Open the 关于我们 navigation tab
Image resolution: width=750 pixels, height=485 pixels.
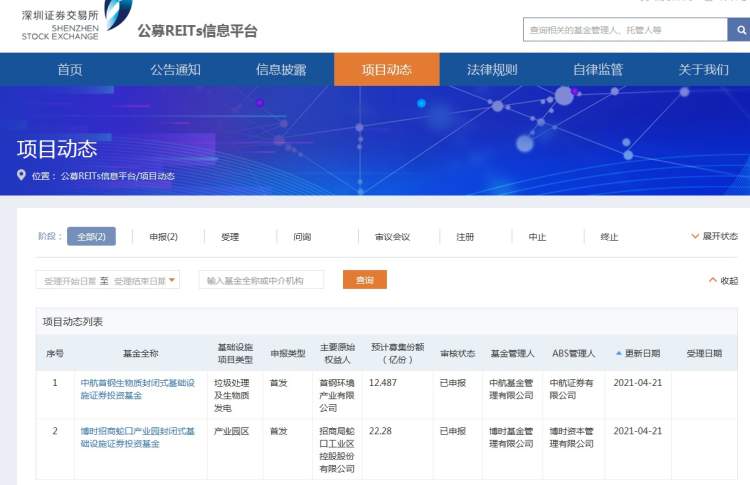[704, 70]
